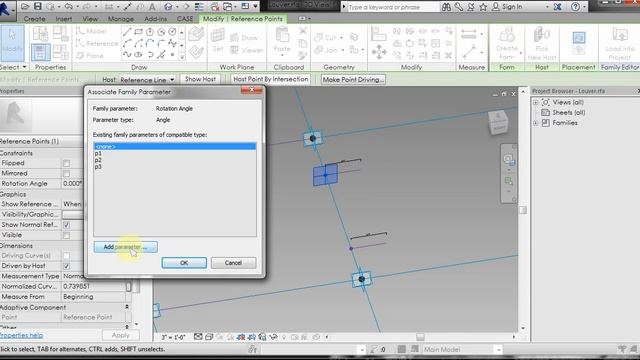Cancel the Associate Family Parameter dialog
This screenshot has height=360, width=640.
[233, 263]
